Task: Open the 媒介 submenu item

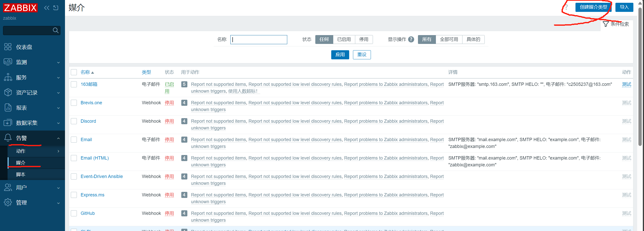Action: (x=36, y=163)
